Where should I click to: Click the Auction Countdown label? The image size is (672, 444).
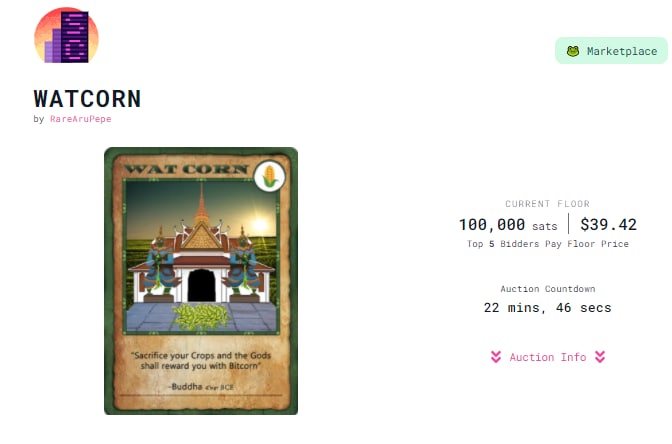[x=548, y=289]
